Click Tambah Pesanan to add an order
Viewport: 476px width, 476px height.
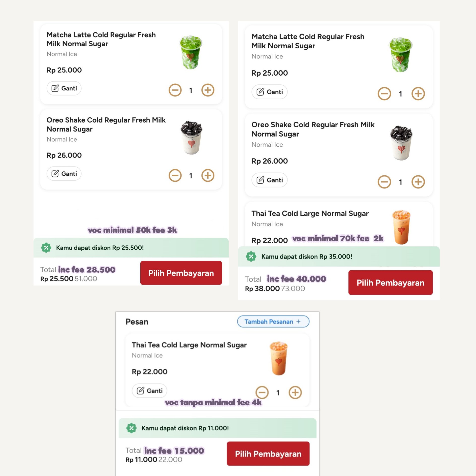click(273, 322)
